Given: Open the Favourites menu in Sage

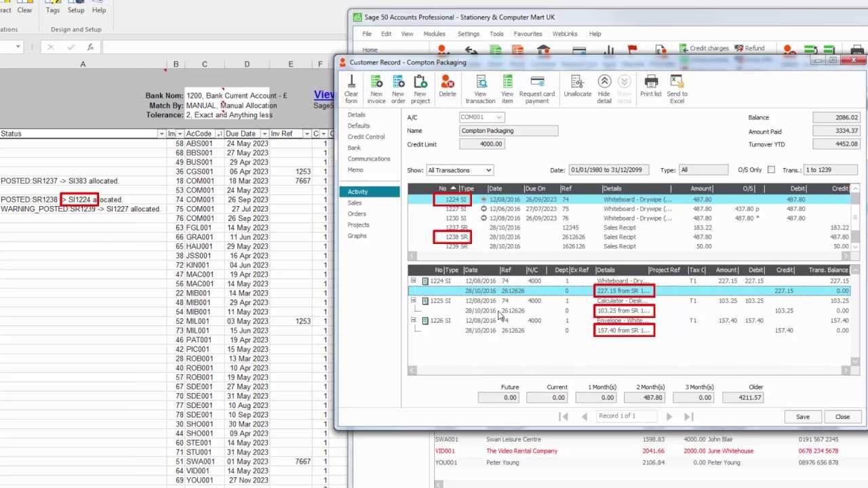Looking at the screenshot, I should pyautogui.click(x=528, y=34).
